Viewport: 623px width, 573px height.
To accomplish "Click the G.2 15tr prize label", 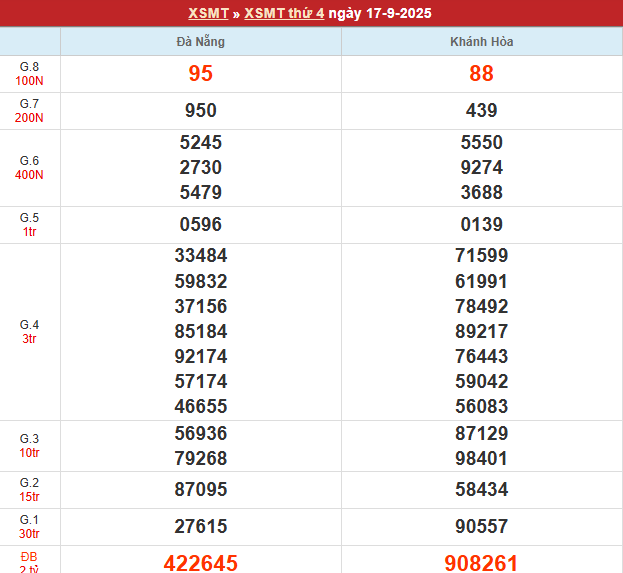I will (x=29, y=490).
